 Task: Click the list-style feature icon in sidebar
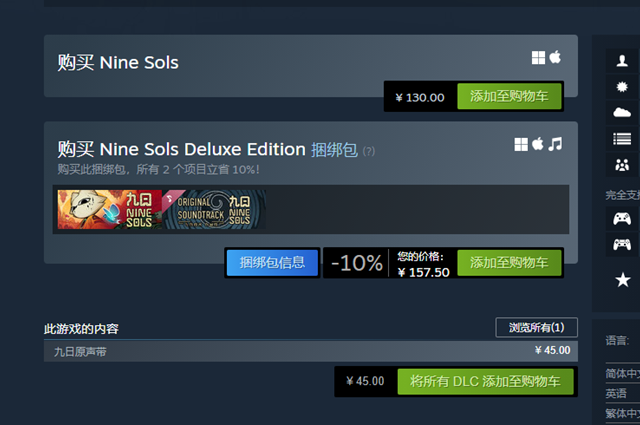pyautogui.click(x=622, y=138)
